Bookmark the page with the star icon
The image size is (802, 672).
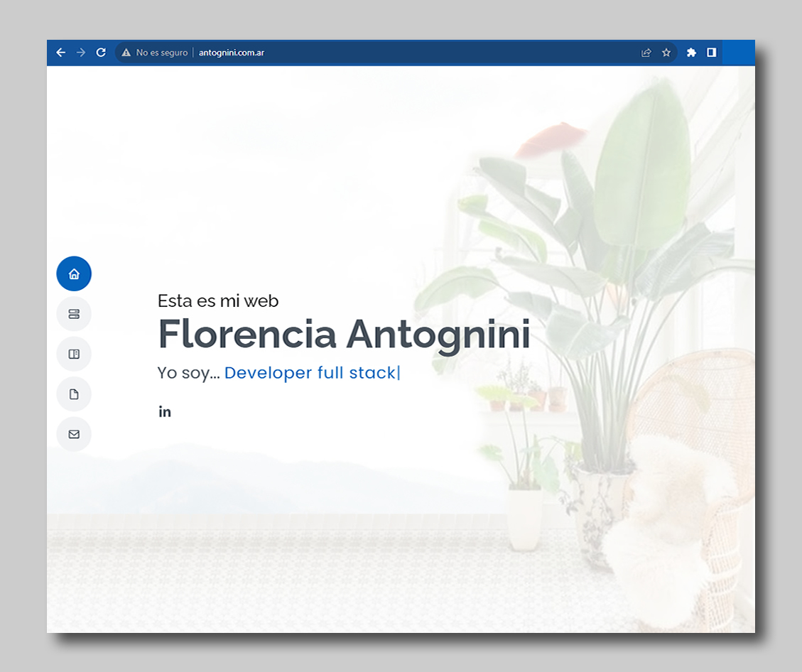tap(666, 53)
